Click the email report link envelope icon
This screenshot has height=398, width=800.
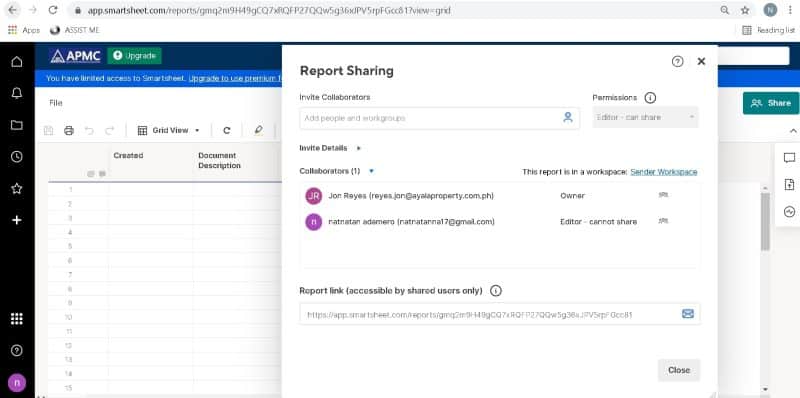[x=688, y=314]
